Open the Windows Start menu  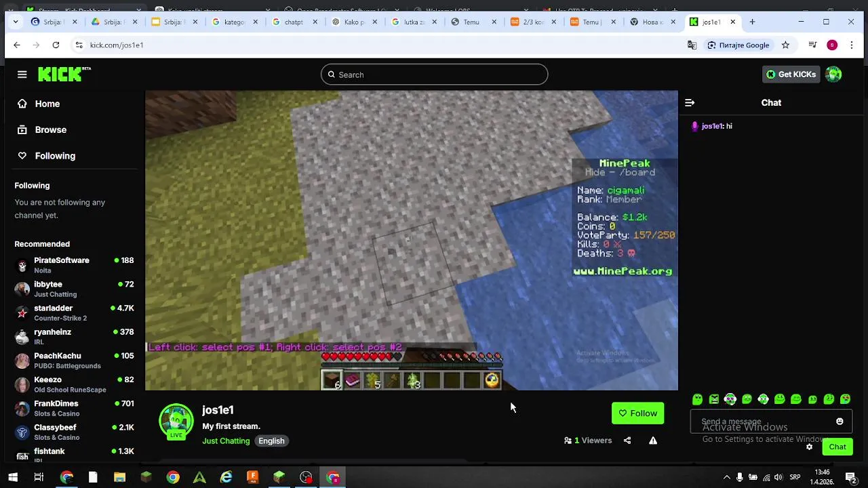12,477
